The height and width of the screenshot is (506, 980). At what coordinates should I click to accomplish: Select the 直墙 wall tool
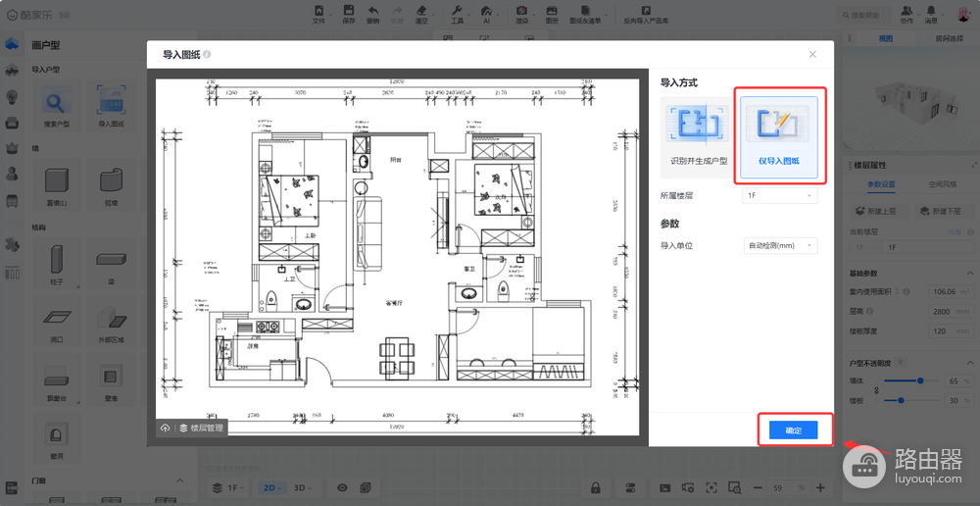click(x=56, y=186)
